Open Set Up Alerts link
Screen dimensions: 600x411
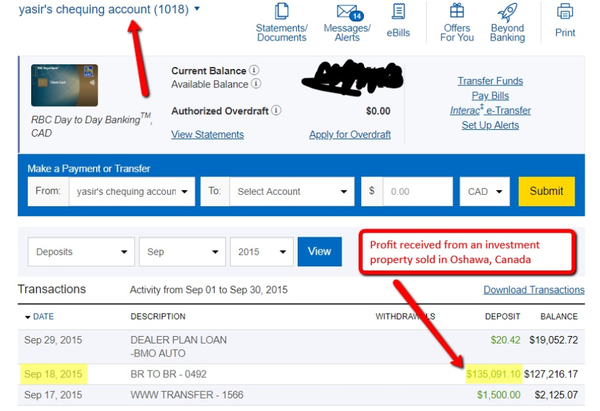tap(490, 125)
